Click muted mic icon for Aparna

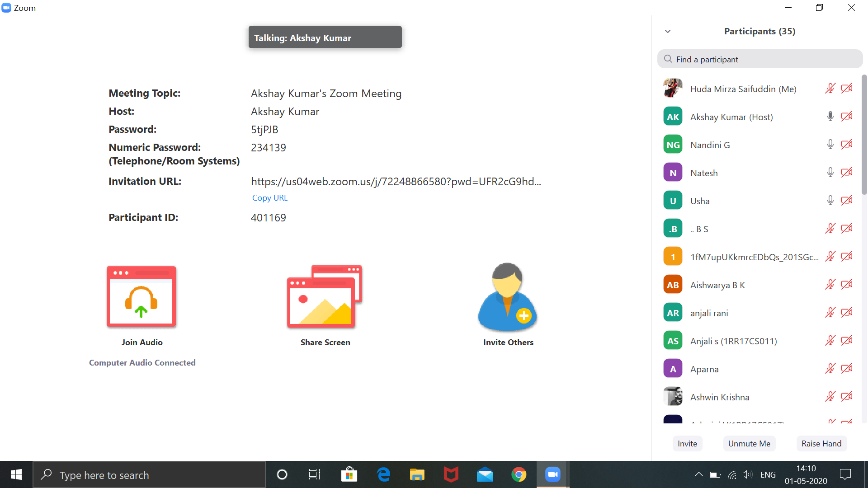coord(830,368)
